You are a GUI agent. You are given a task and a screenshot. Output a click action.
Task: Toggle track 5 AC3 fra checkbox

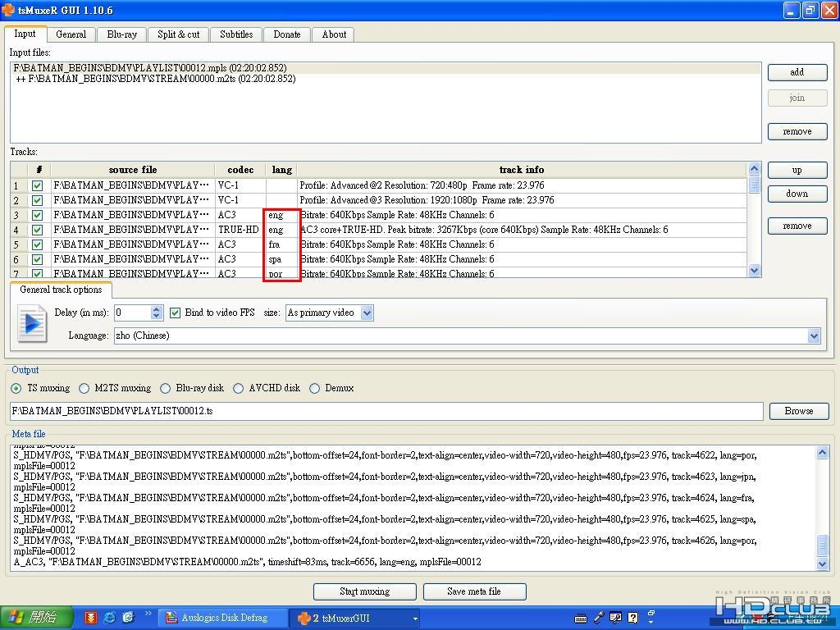(x=37, y=244)
